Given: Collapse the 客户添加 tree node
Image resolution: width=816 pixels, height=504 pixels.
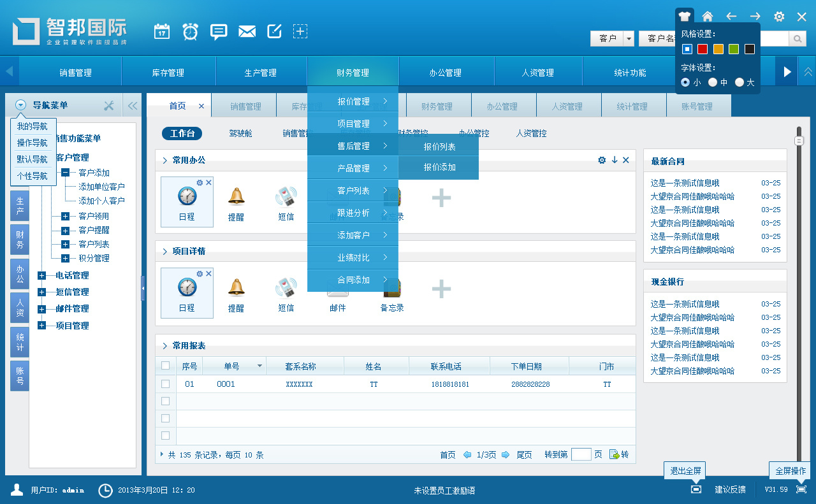Looking at the screenshot, I should coord(65,173).
